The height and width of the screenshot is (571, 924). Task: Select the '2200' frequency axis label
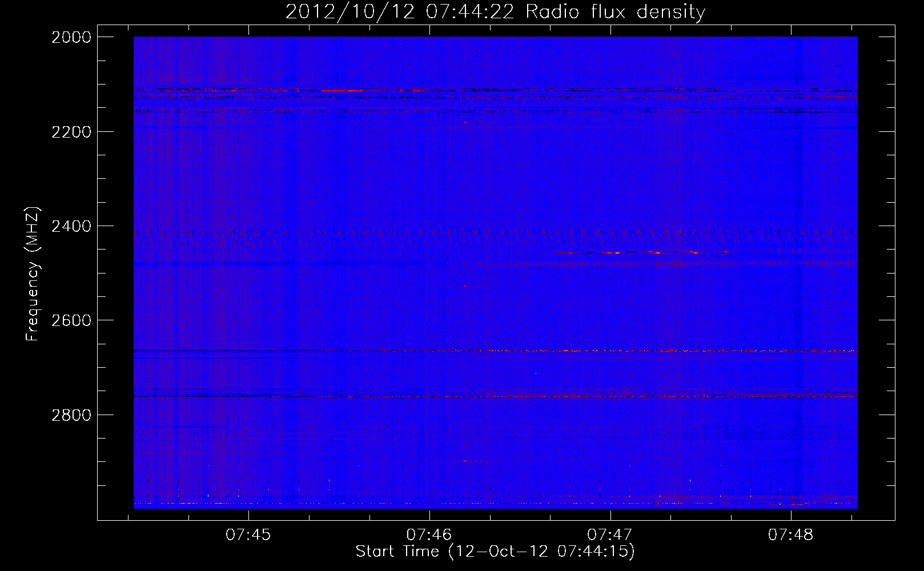pos(71,132)
